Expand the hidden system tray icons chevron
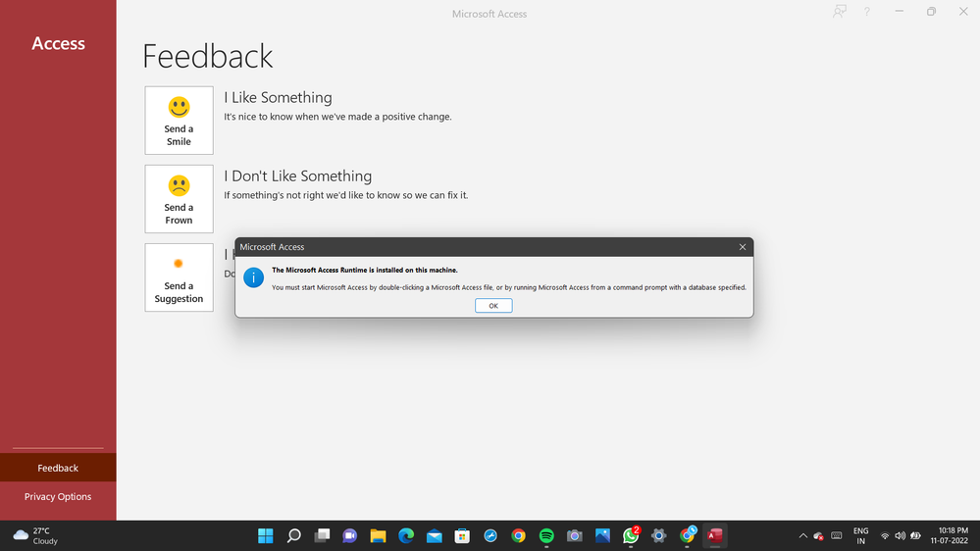 [x=803, y=535]
